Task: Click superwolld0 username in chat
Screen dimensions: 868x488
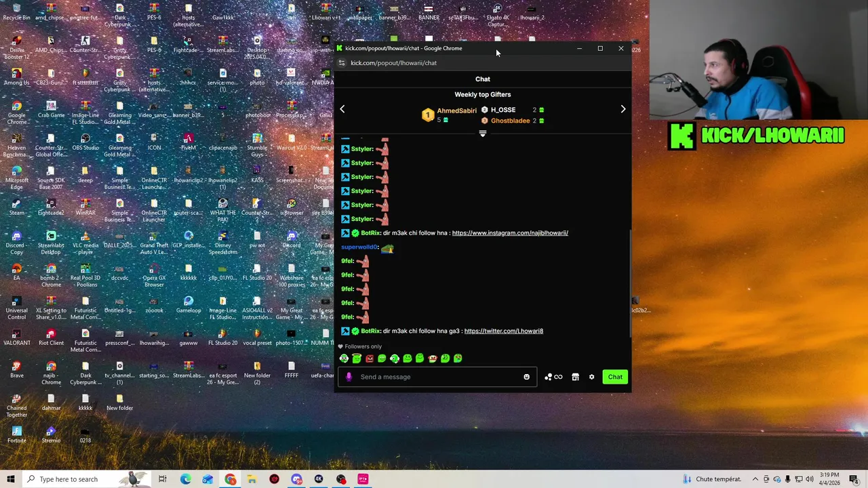Action: [x=359, y=247]
